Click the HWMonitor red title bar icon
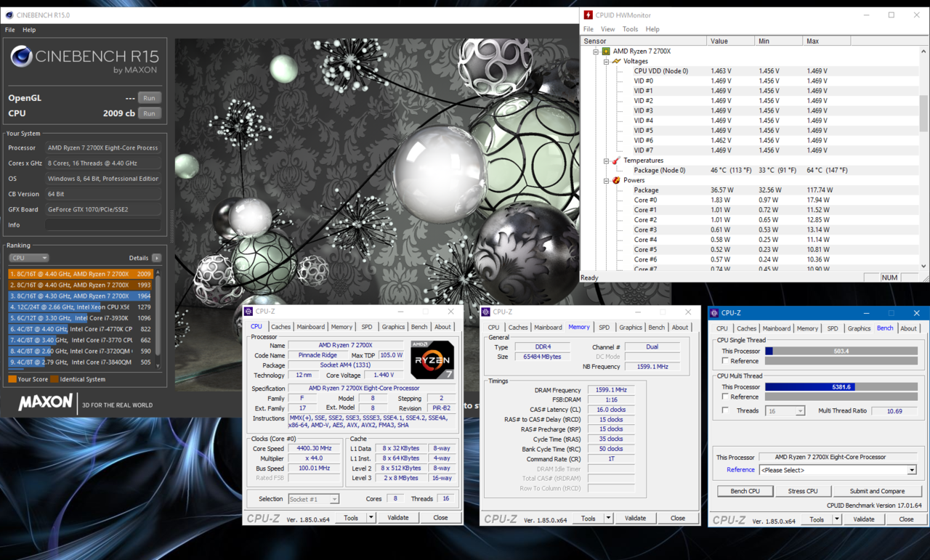Viewport: 930px width, 560px height. 589,15
